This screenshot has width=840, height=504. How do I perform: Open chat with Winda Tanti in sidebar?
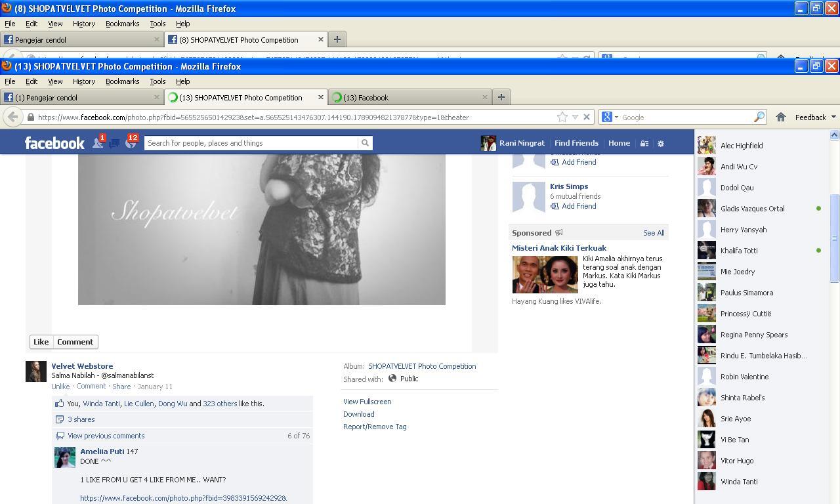tap(760, 482)
